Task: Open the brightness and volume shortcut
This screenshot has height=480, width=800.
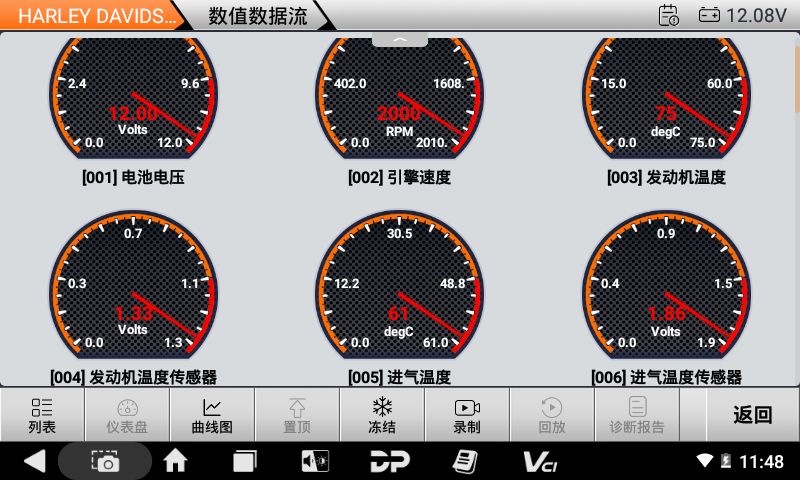Action: [315, 461]
